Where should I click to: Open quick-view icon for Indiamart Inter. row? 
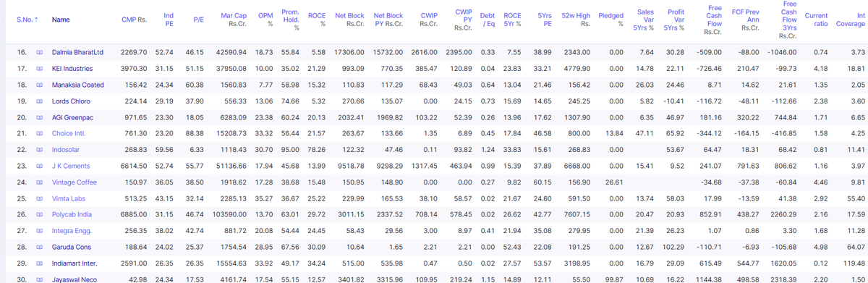tap(39, 263)
